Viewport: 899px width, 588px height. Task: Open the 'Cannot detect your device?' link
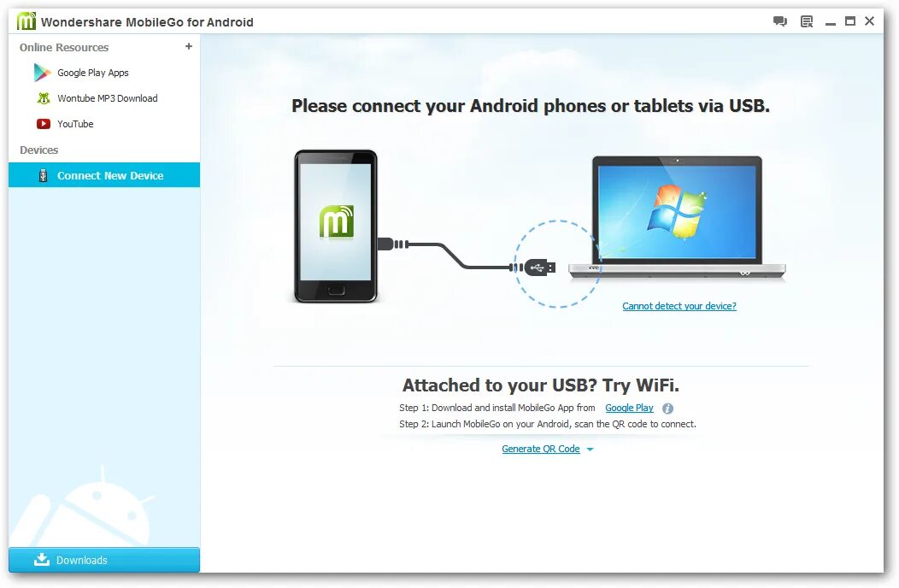(x=679, y=306)
